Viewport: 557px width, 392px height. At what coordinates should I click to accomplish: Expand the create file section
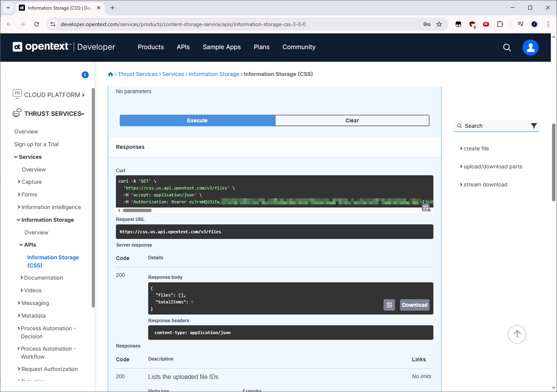click(474, 148)
